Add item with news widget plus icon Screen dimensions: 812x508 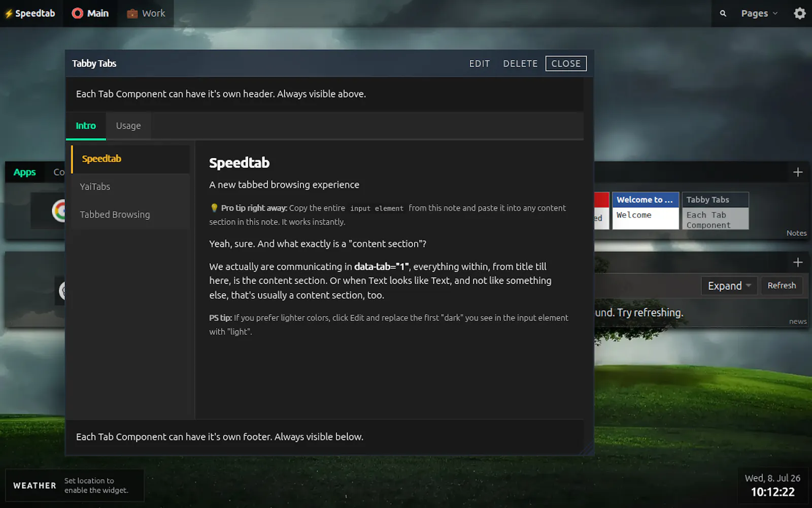(x=798, y=262)
